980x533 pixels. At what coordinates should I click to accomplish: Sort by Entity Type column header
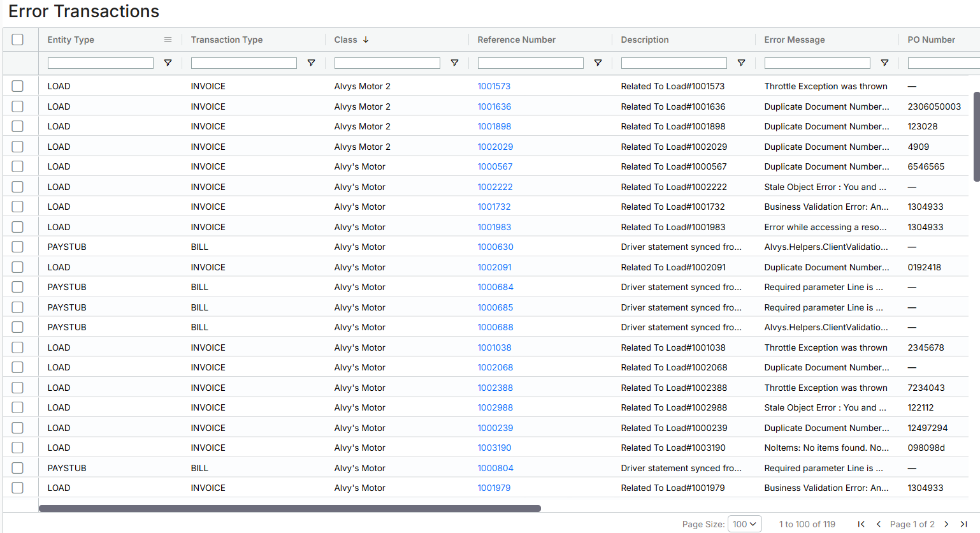[x=71, y=40]
